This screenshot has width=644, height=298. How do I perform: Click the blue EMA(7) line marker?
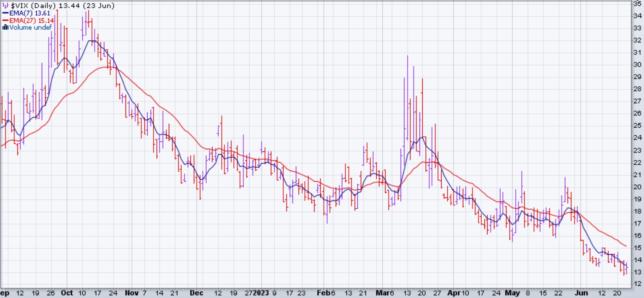(x=5, y=13)
